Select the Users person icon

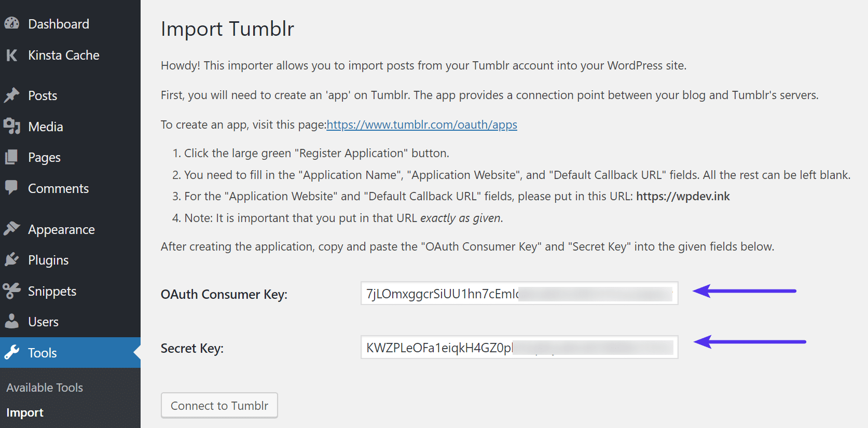[11, 321]
